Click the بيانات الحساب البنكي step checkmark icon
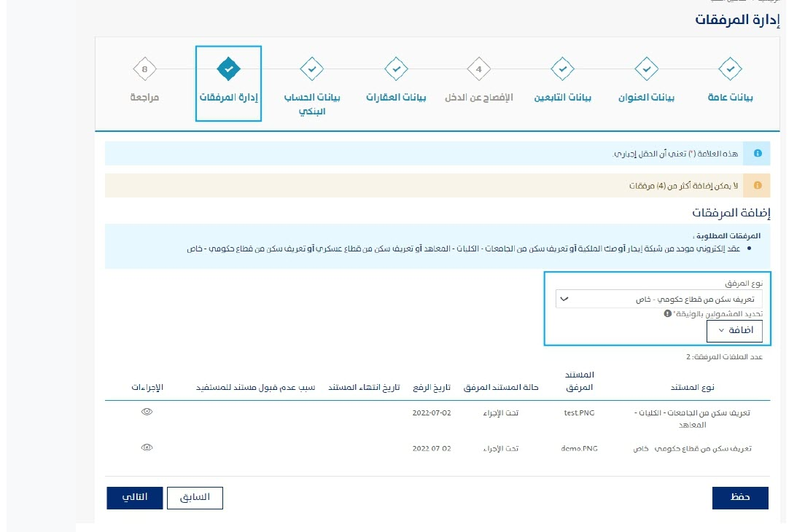Image resolution: width=805 pixels, height=532 pixels. (311, 69)
